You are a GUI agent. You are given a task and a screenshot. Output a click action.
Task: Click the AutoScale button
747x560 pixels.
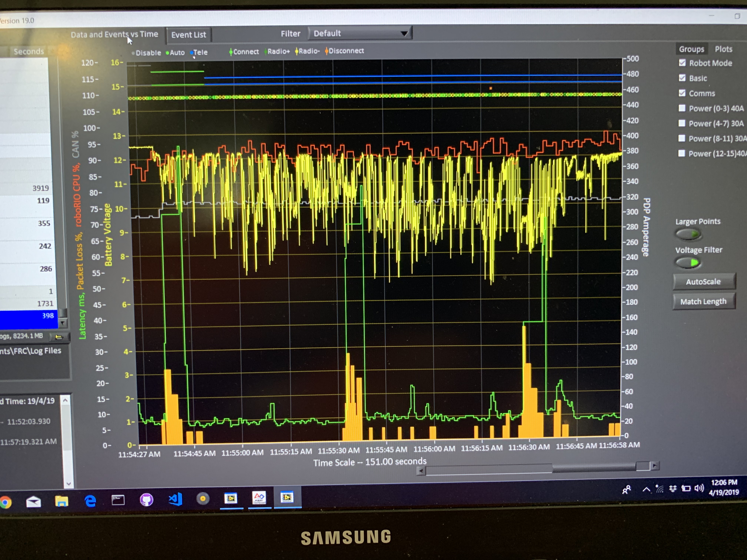[703, 281]
